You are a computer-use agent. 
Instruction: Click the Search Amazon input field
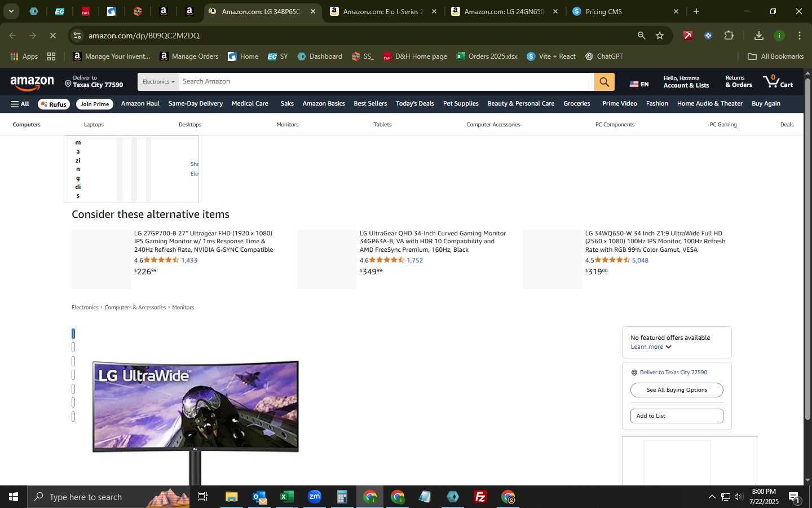pyautogui.click(x=386, y=82)
